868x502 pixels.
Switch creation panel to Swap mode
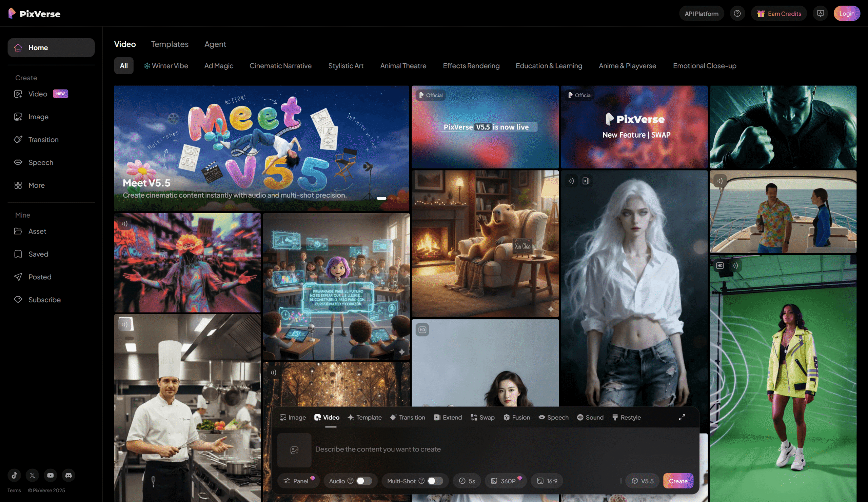click(482, 417)
